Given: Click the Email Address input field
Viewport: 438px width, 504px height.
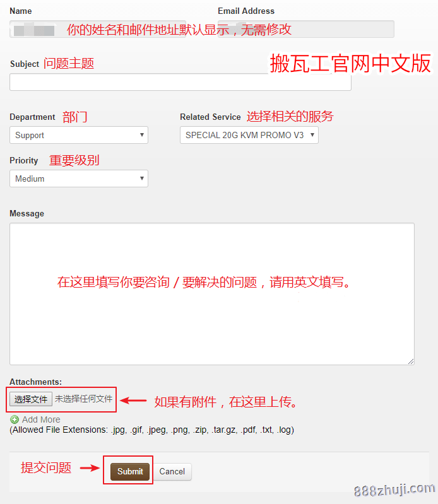Looking at the screenshot, I should click(x=306, y=29).
